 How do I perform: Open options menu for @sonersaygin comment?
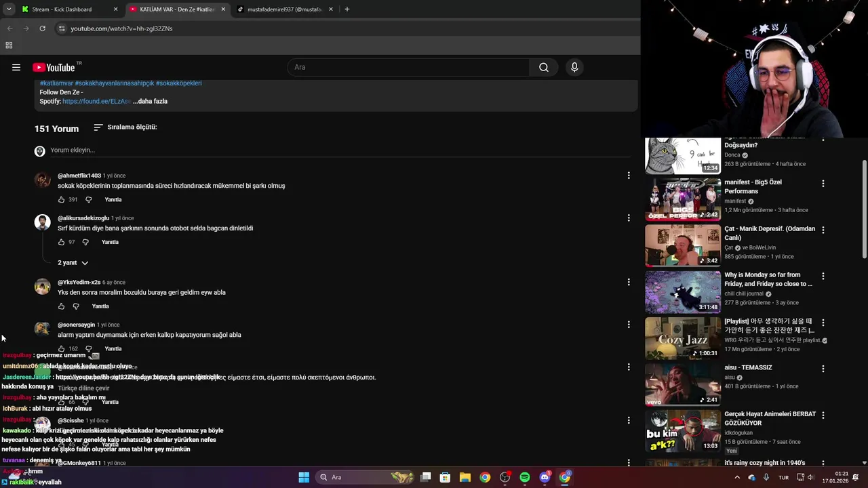(x=629, y=325)
